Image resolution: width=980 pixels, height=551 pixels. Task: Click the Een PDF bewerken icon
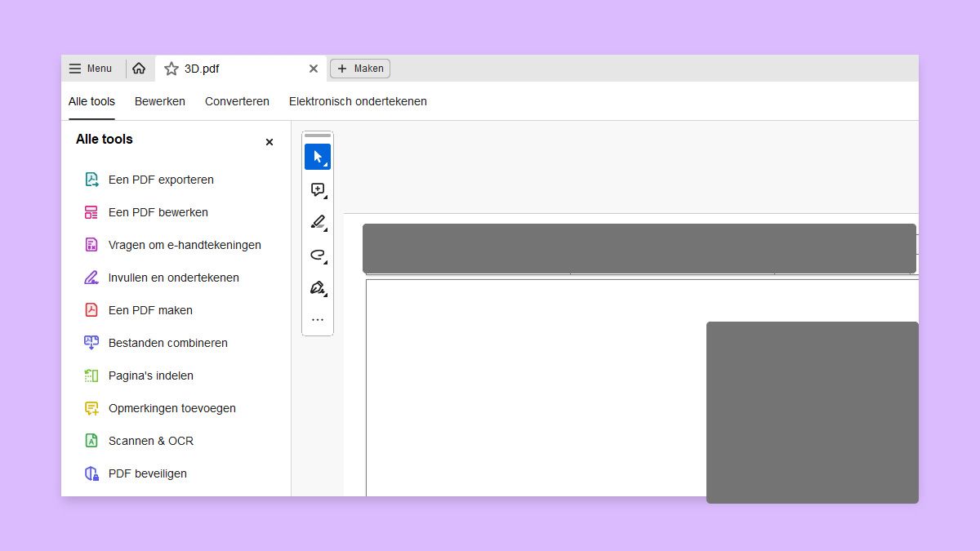point(91,212)
